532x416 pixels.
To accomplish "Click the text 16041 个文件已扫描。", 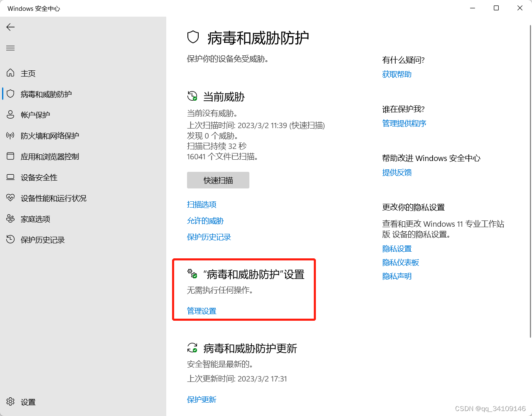I will [222, 156].
